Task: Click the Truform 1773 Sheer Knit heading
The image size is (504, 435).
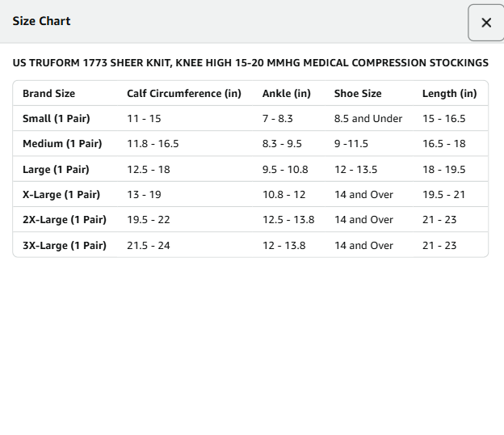Action: 250,63
